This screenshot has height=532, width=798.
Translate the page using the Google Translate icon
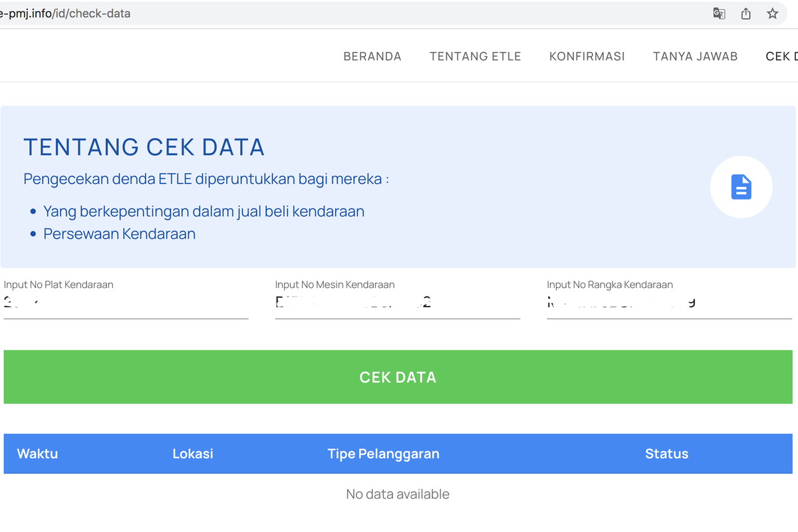pyautogui.click(x=719, y=13)
